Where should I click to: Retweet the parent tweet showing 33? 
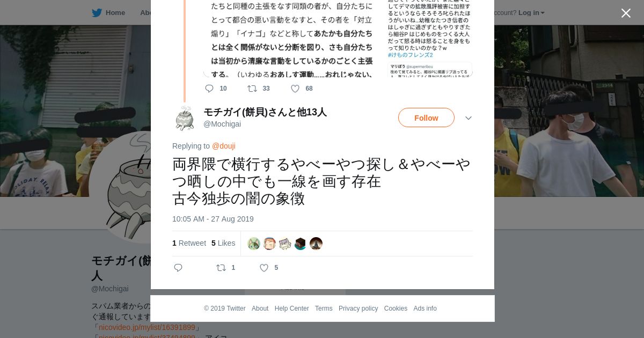[x=252, y=89]
